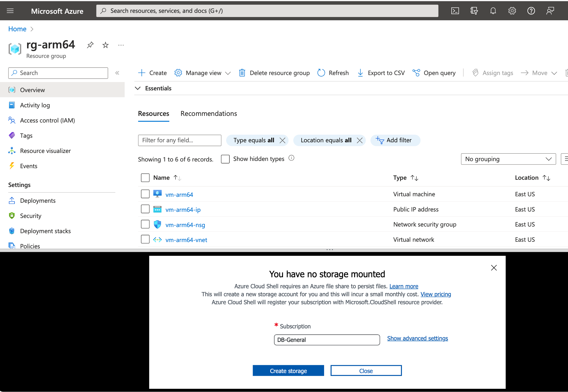
Task: Toggle the Show hidden types checkbox
Action: point(225,159)
